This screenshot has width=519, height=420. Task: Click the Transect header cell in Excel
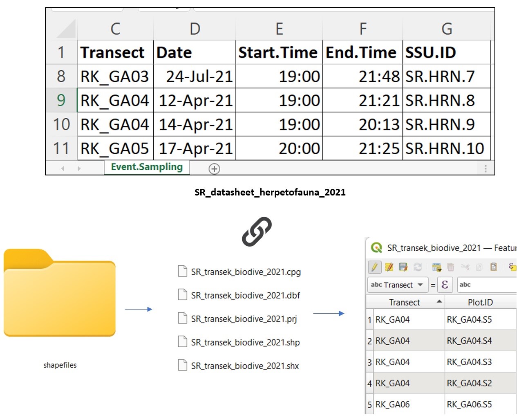pyautogui.click(x=116, y=52)
